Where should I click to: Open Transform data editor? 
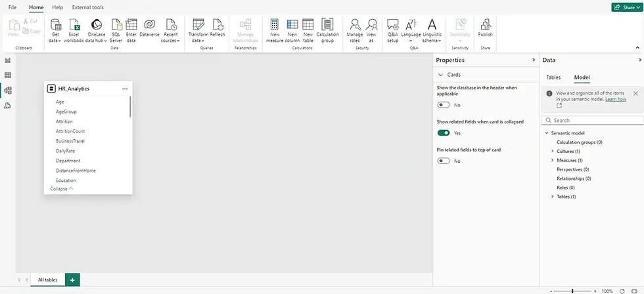[x=198, y=31]
